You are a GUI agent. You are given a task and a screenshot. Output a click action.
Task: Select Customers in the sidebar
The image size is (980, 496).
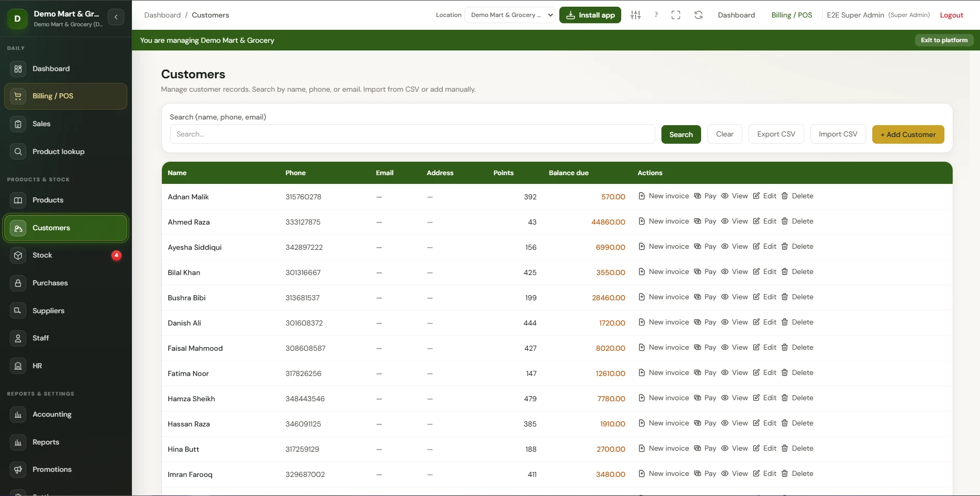click(x=65, y=228)
